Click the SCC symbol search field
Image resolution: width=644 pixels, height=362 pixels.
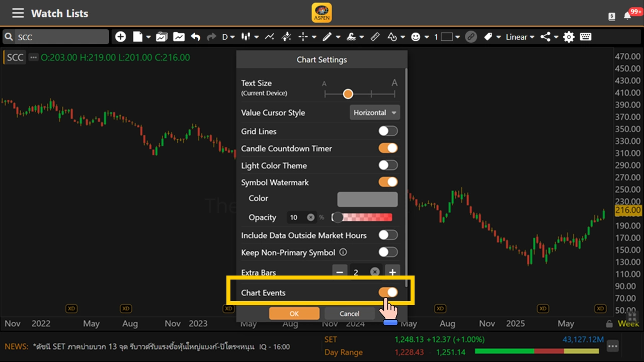[60, 37]
